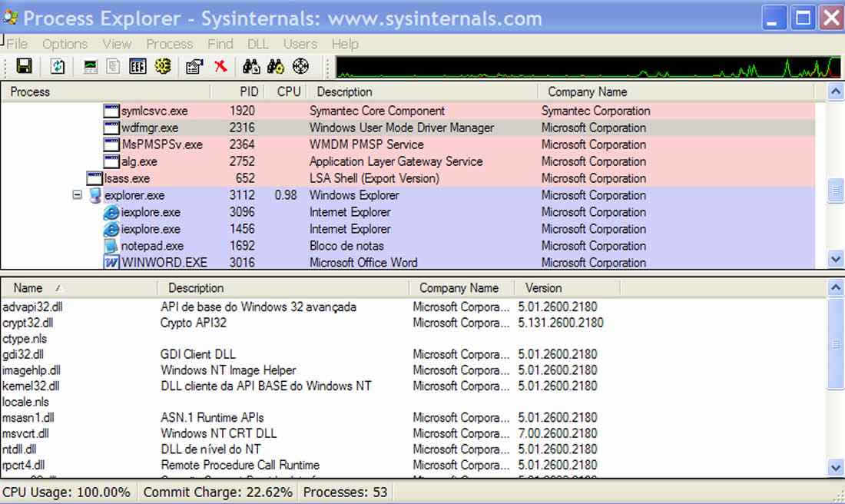Open the Process menu
845x504 pixels.
169,44
